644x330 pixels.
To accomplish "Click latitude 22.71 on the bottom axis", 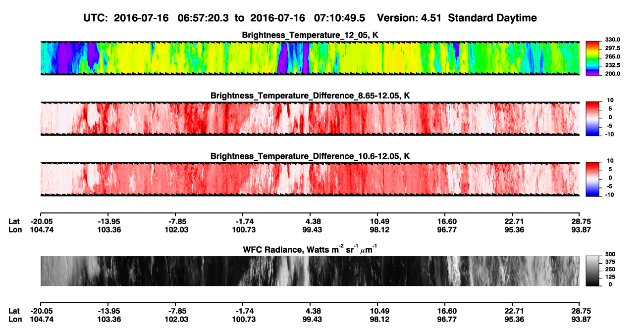I will [512, 311].
